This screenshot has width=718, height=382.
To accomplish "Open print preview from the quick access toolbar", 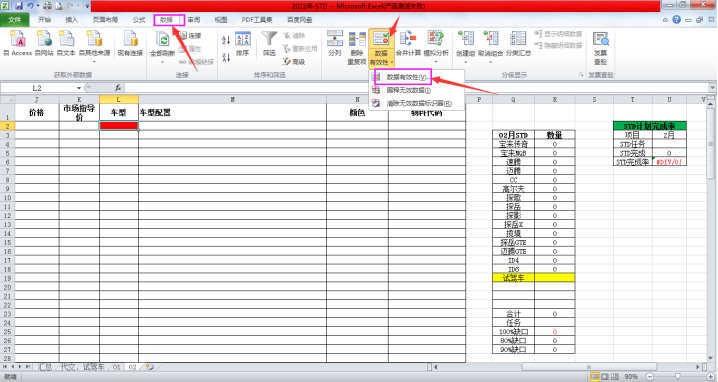I will pyautogui.click(x=59, y=6).
